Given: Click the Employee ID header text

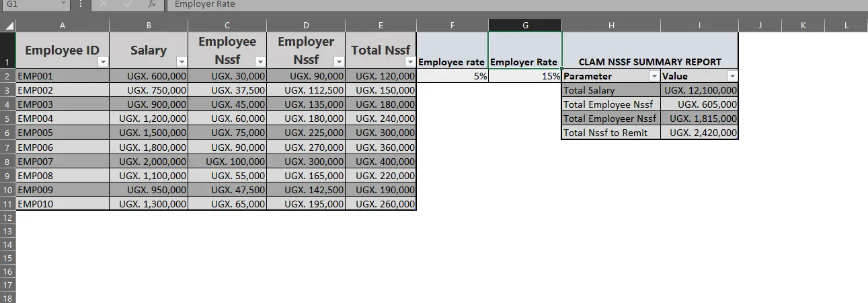Looking at the screenshot, I should pyautogui.click(x=62, y=50).
